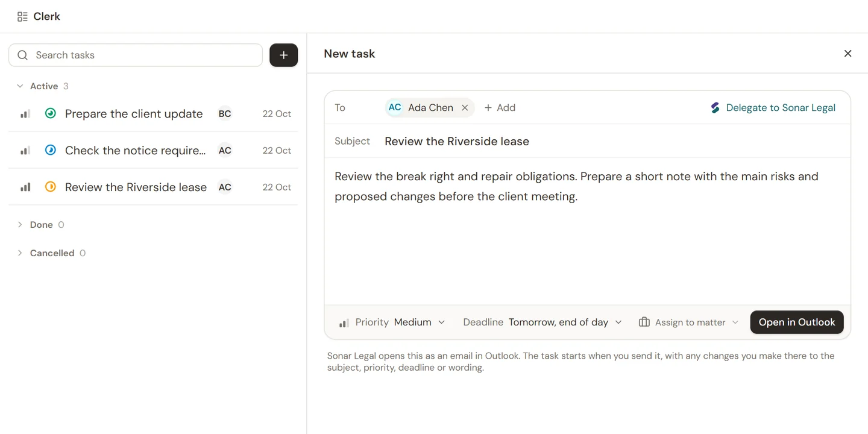
Task: Open the Priority Medium dropdown
Action: pos(392,322)
